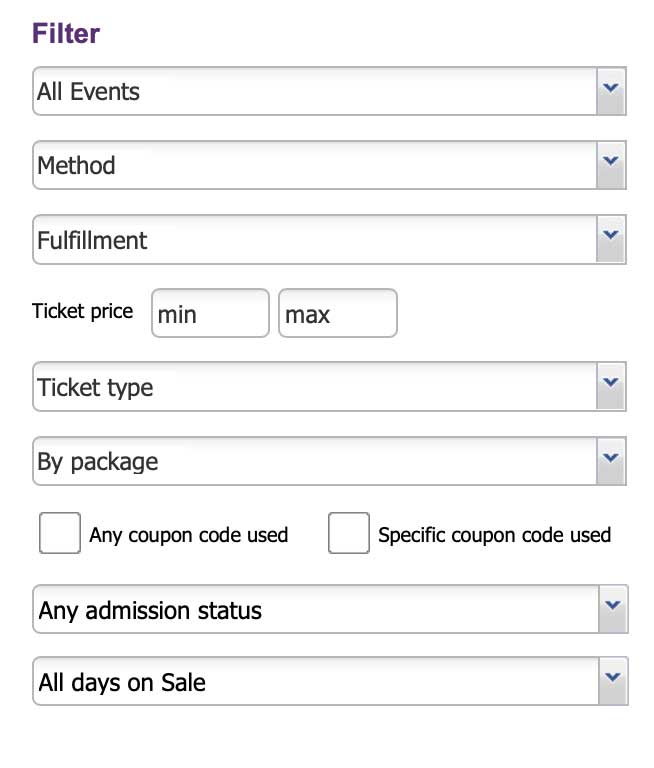Image resolution: width=654 pixels, height=768 pixels.
Task: Enable the Specific coupon code used checkbox
Action: (349, 533)
